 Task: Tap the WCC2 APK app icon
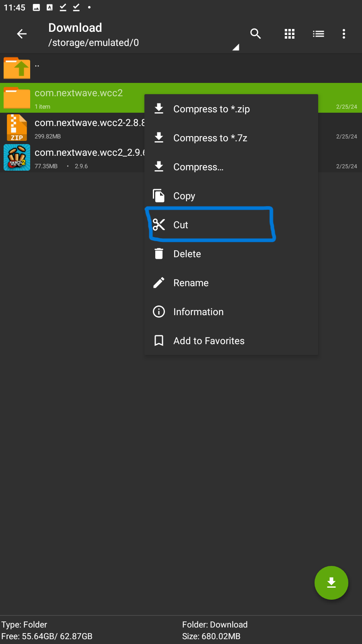17,157
